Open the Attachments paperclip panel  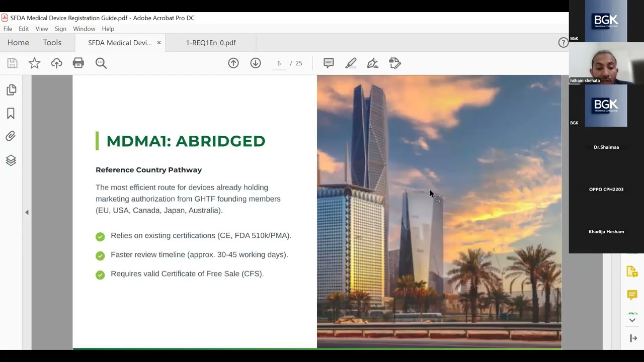point(11,136)
